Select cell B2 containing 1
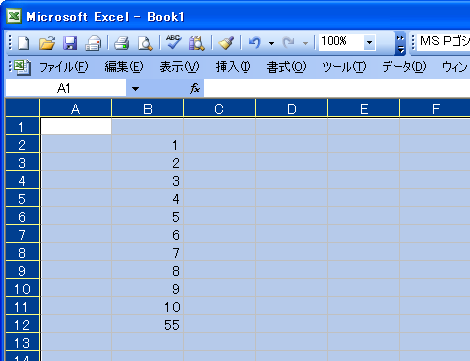The width and height of the screenshot is (470, 361). coord(148,144)
